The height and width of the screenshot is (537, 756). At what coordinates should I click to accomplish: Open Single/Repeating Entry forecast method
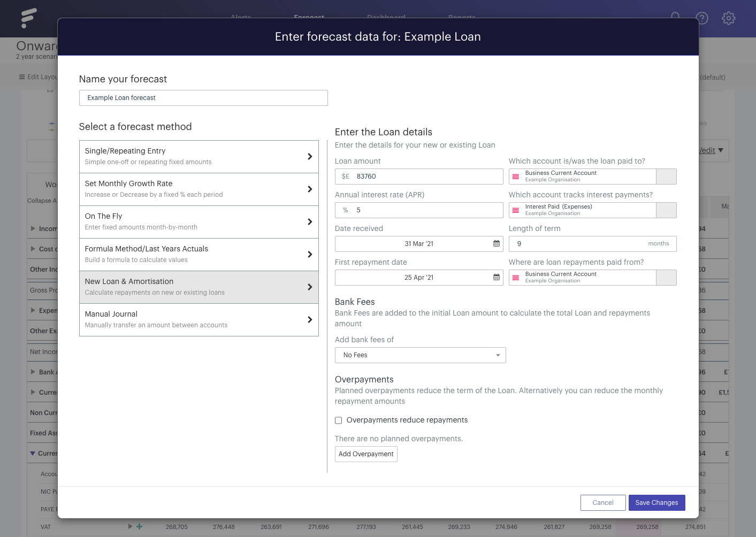[x=199, y=157]
